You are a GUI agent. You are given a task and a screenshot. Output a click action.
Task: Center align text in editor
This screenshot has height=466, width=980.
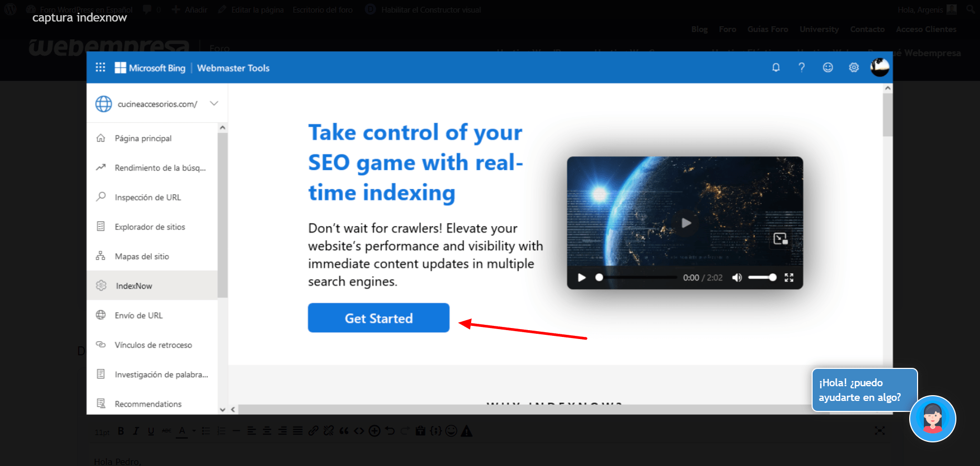[267, 431]
